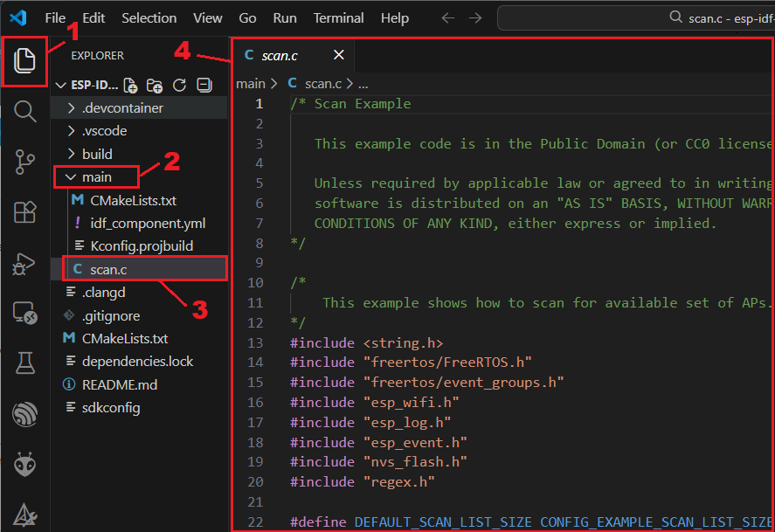Screen dimensions: 775x532
Task: Close the scan.c editor tab
Action: pos(339,55)
